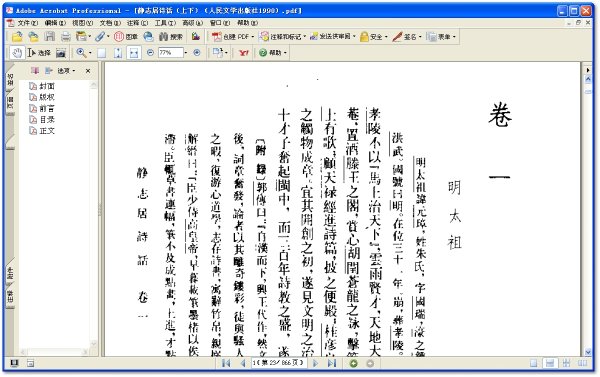Open the 注释 menu
Image resolution: width=600 pixels, height=377 pixels.
tap(137, 23)
